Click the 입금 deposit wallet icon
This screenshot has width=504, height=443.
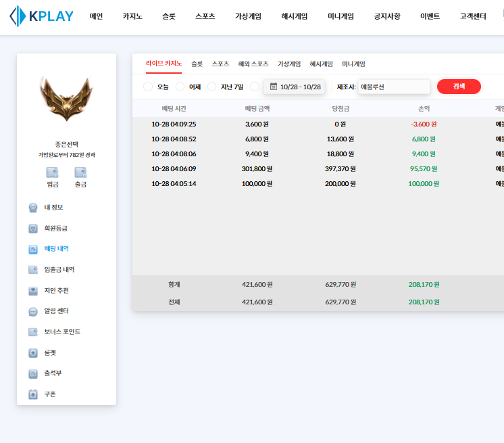(52, 172)
